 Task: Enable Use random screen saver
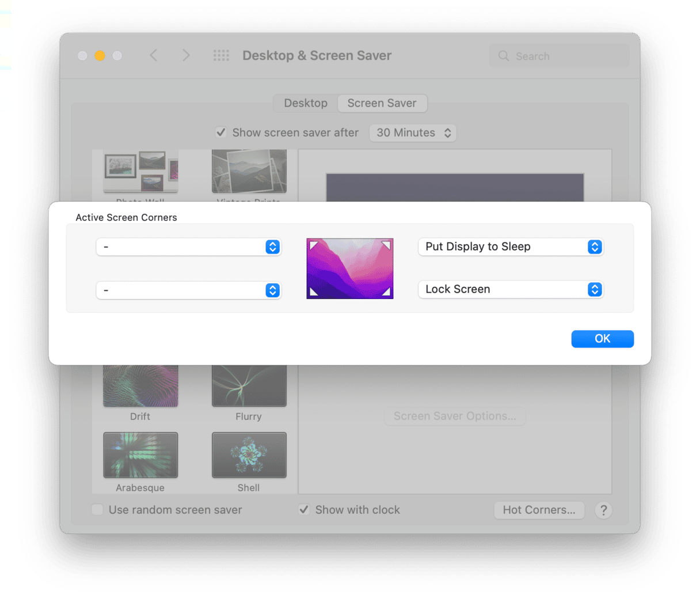98,510
